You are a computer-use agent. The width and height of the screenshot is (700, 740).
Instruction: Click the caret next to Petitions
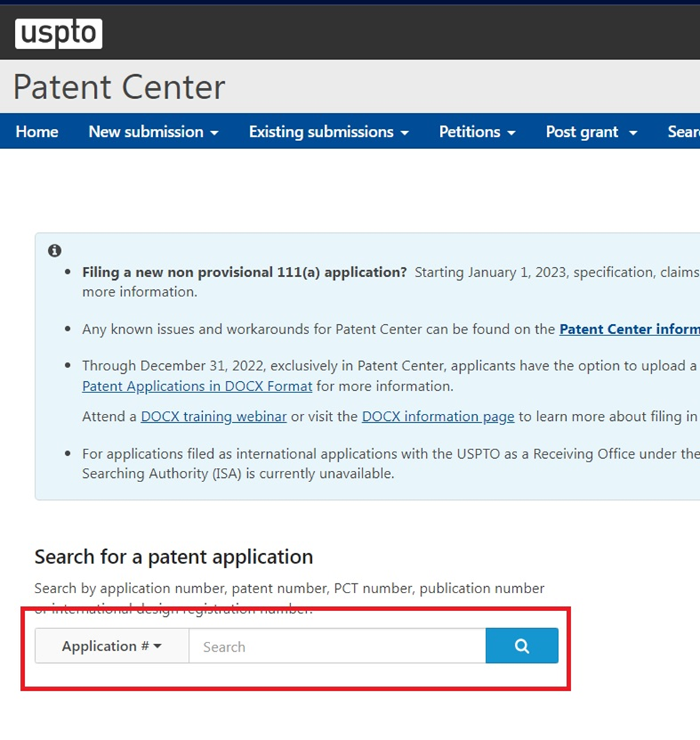pyautogui.click(x=511, y=133)
